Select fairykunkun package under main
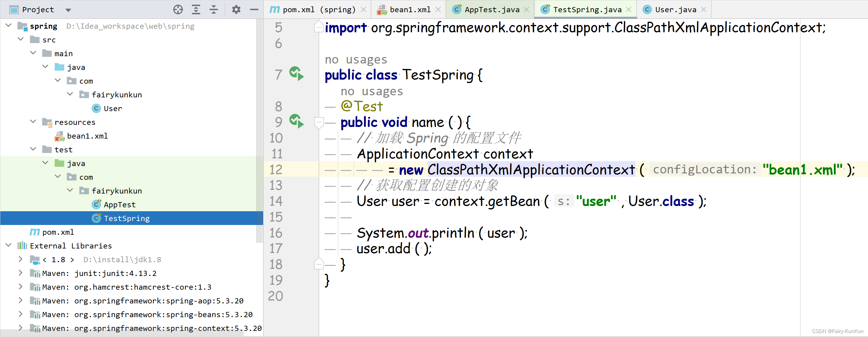Screen dimensions: 868x337 (x=111, y=94)
